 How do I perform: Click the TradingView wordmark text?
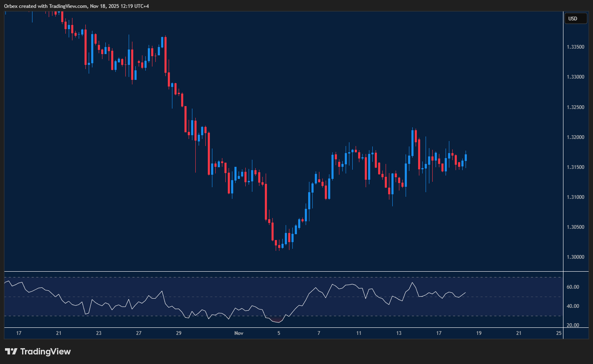pos(46,352)
